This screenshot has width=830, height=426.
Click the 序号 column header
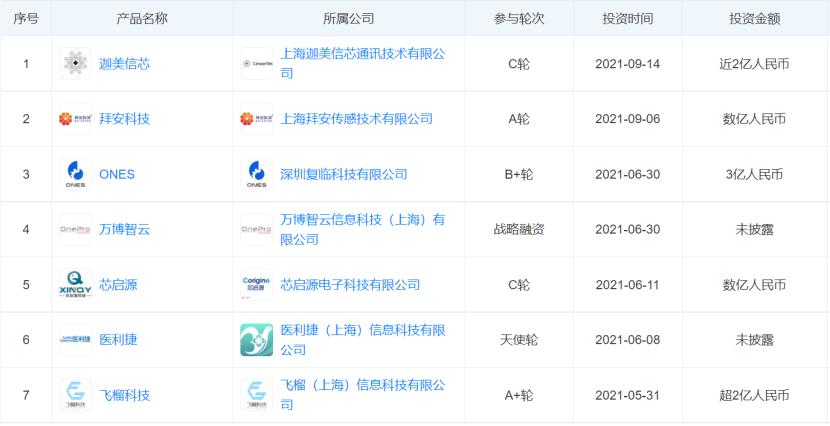(x=26, y=19)
